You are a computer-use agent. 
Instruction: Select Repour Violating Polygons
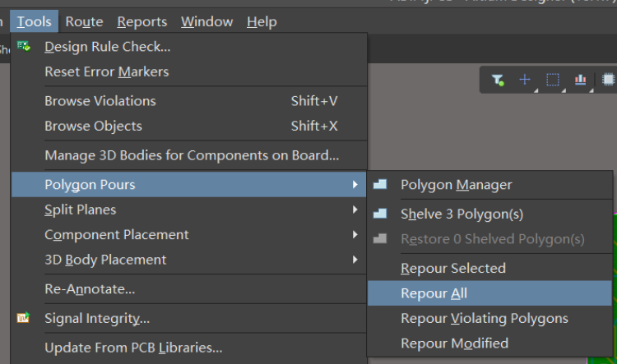click(x=490, y=319)
